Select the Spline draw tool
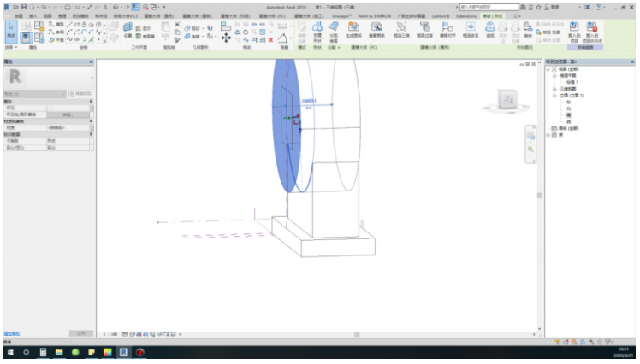 (69, 39)
